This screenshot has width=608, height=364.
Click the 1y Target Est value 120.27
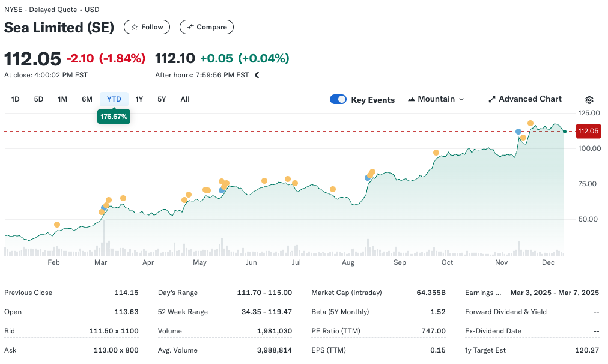(587, 350)
